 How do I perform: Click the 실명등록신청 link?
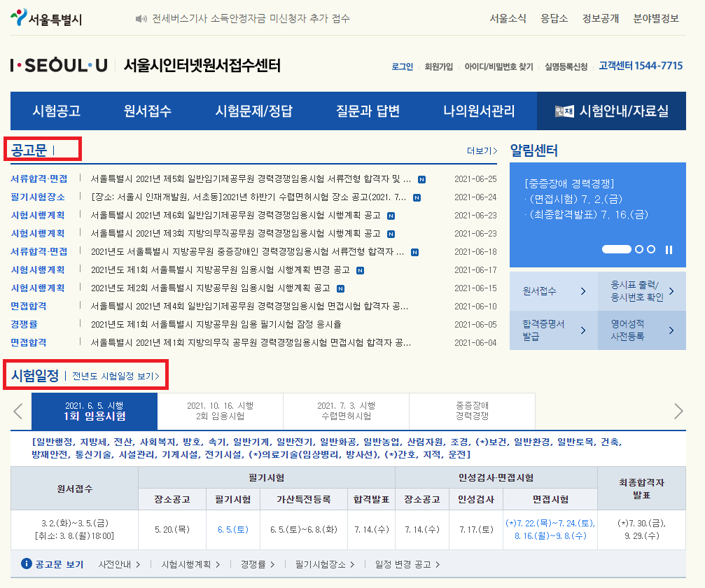tap(566, 66)
